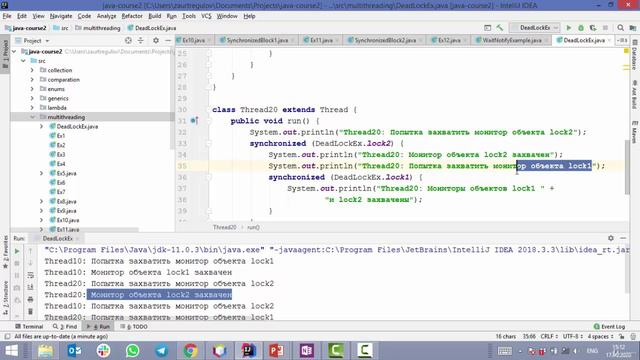
Task: Collapse the java-course2 project root
Action: 15,51
